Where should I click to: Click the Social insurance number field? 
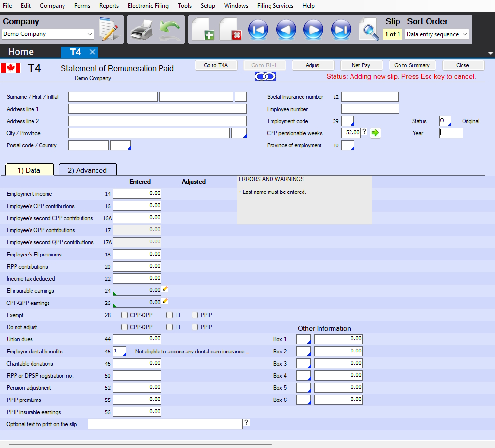(x=369, y=97)
